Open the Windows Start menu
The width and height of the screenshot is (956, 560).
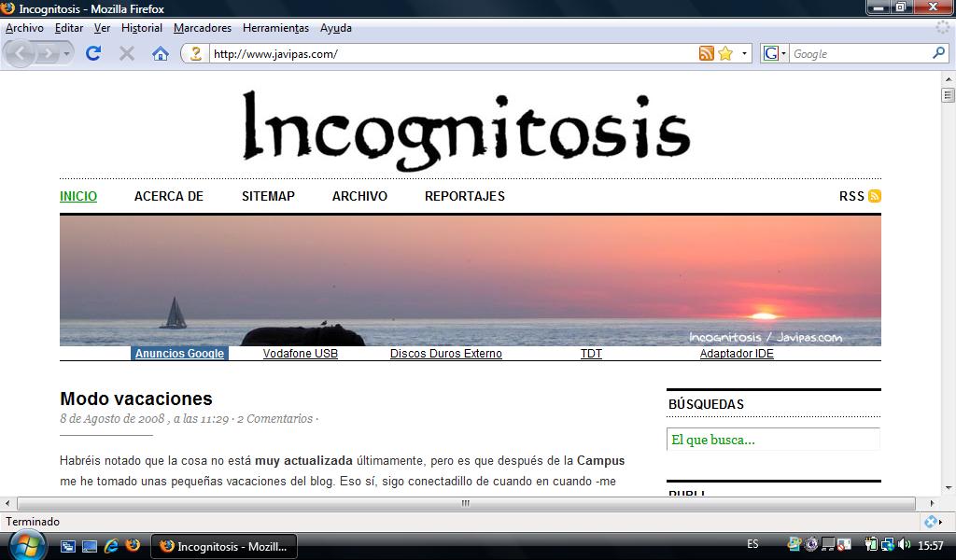pyautogui.click(x=25, y=545)
